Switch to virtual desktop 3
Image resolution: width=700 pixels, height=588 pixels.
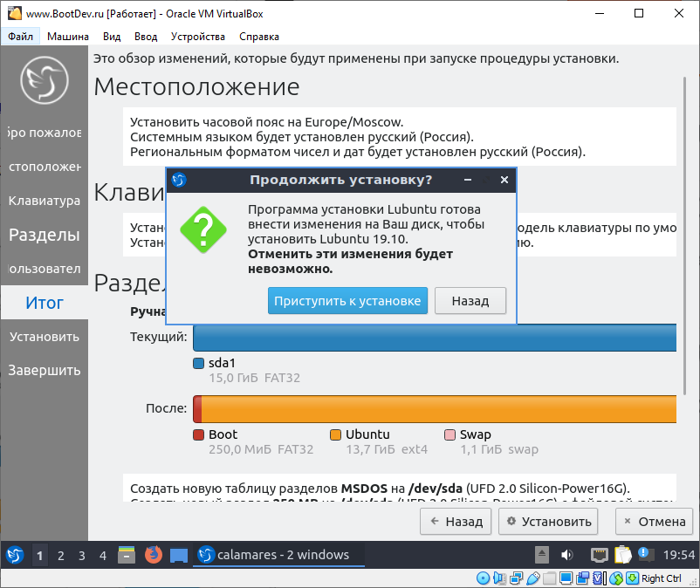click(x=82, y=556)
